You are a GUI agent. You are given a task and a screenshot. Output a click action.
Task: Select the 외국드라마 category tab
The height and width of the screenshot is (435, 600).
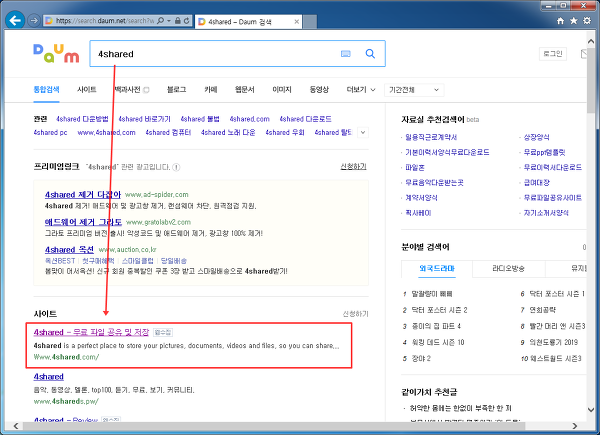pyautogui.click(x=437, y=269)
